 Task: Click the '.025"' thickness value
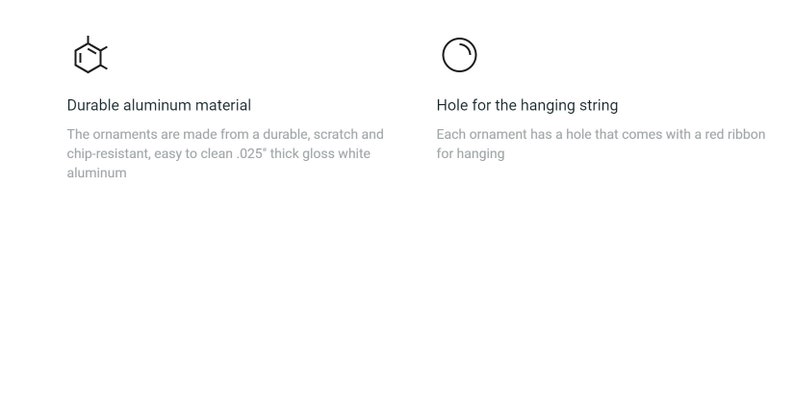(x=252, y=153)
